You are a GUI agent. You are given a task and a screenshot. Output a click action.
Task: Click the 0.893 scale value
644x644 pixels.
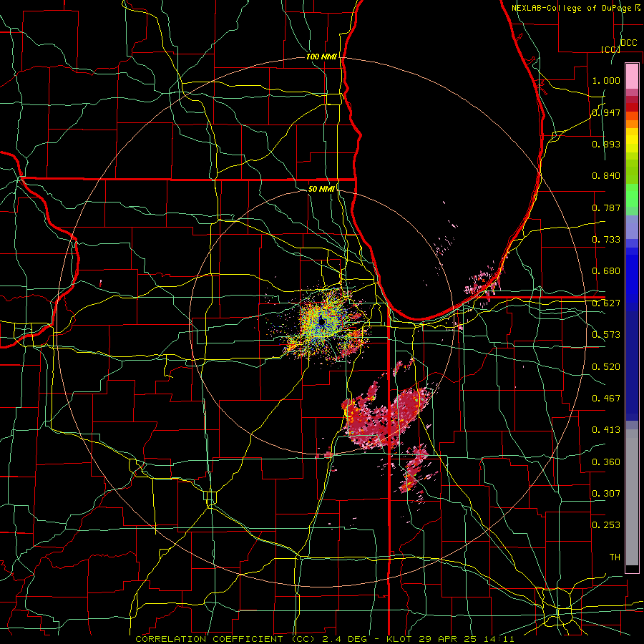(606, 144)
